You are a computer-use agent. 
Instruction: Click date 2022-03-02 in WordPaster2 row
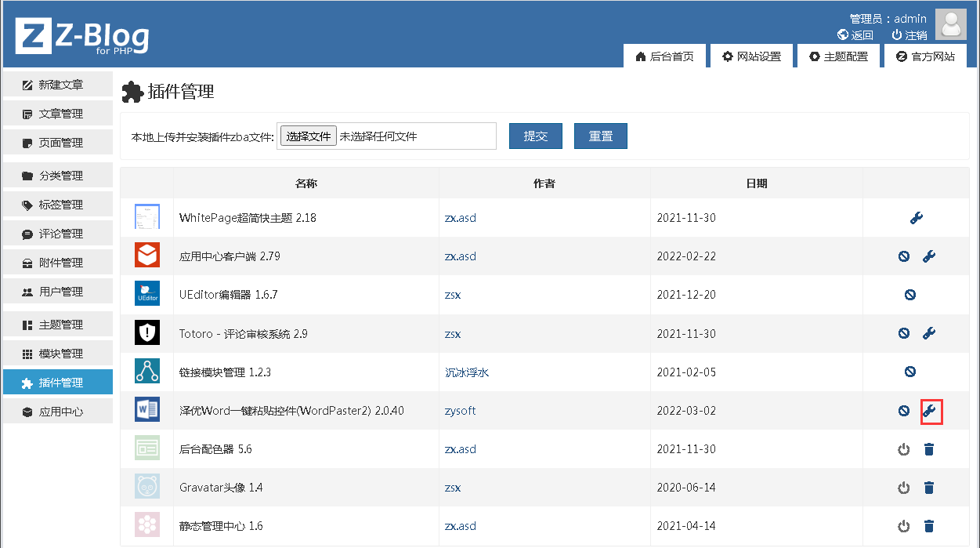pos(686,411)
